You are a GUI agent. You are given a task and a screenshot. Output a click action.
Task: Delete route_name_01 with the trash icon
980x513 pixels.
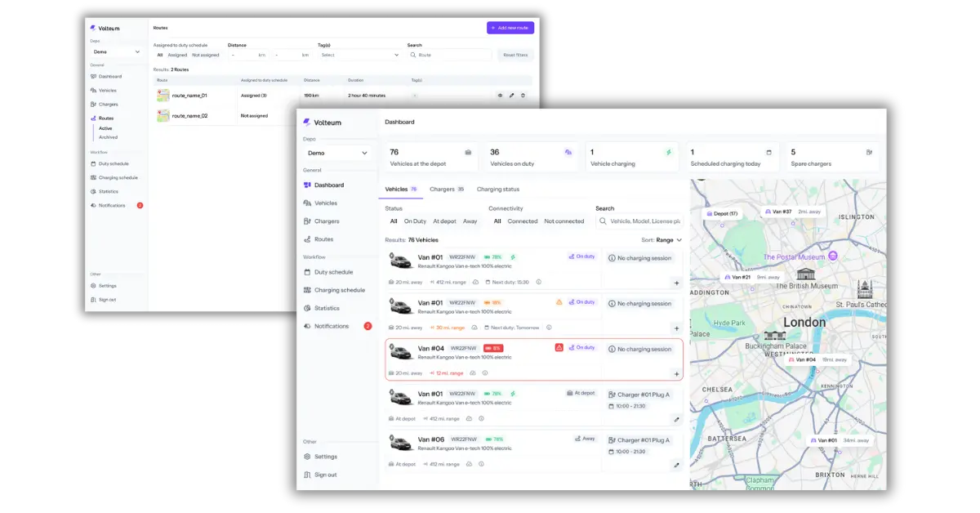point(523,96)
